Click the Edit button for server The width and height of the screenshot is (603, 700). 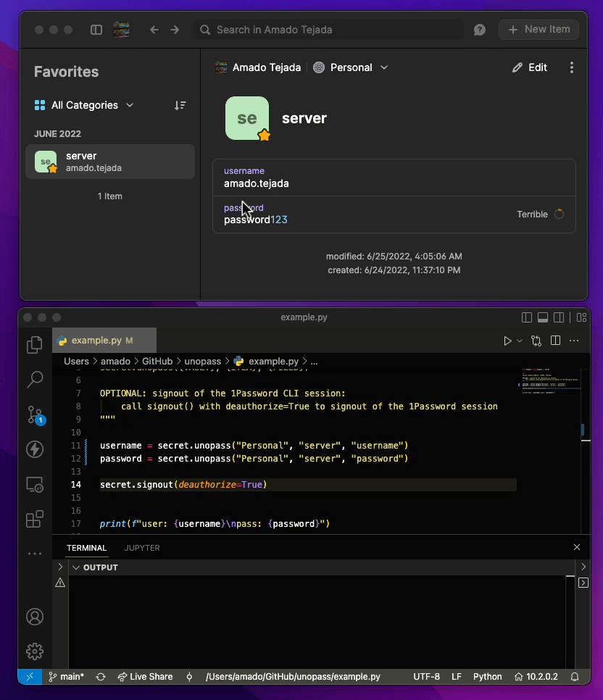[x=530, y=67]
